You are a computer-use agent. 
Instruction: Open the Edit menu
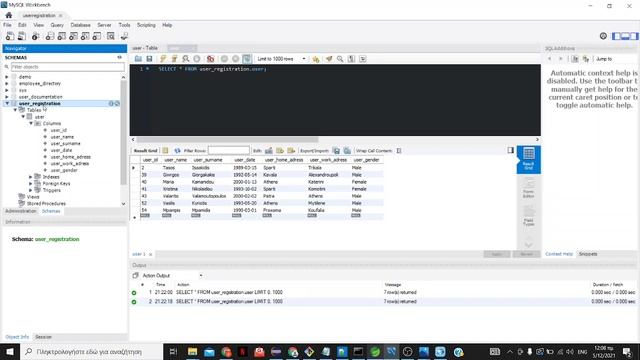click(22, 25)
